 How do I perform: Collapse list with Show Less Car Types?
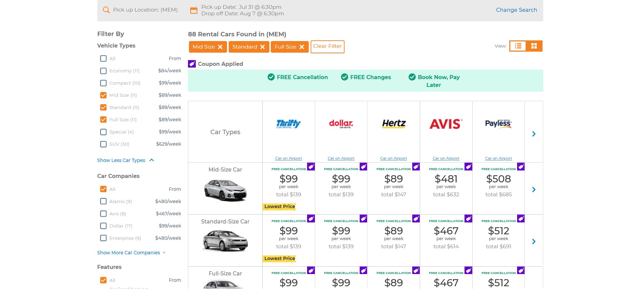coord(126,160)
